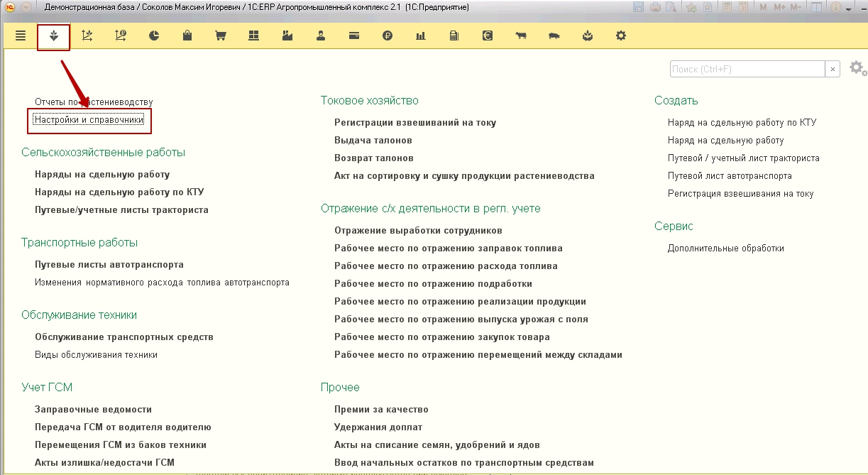
Task: Open the shopping bag section
Action: (187, 36)
